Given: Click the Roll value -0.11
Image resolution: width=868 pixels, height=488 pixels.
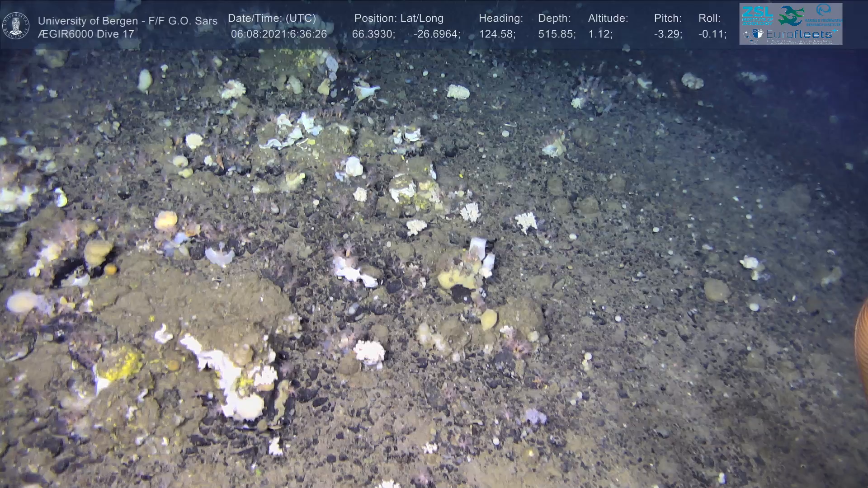Looking at the screenshot, I should coord(712,34).
